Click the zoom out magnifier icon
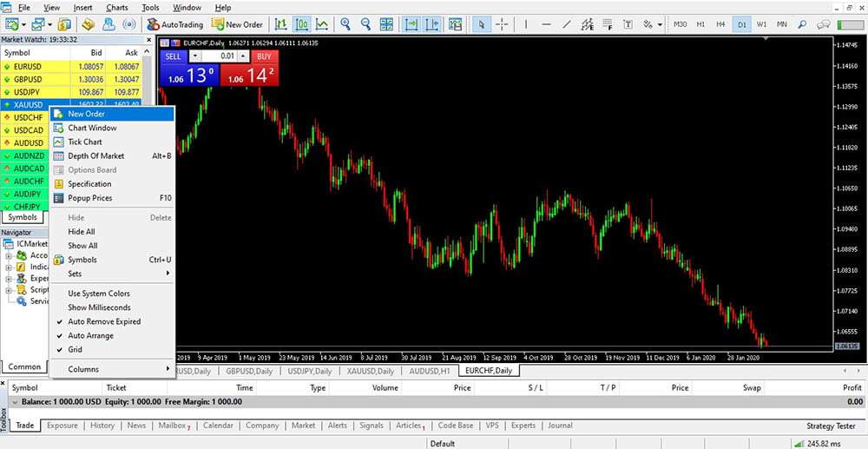This screenshot has height=449, width=868. (366, 24)
